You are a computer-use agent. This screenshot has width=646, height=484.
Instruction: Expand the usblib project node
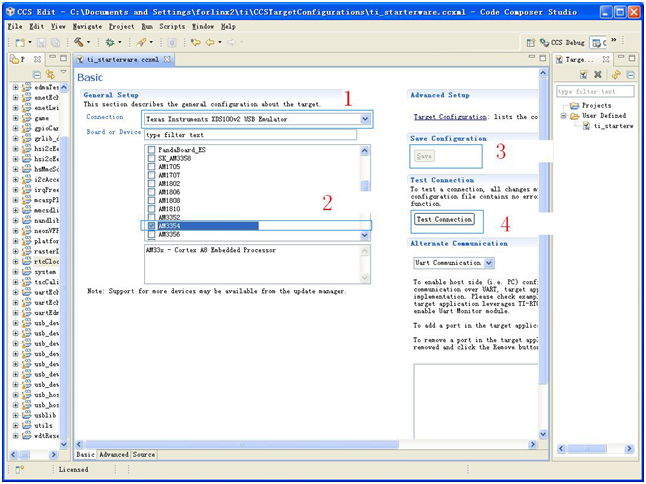click(x=15, y=415)
